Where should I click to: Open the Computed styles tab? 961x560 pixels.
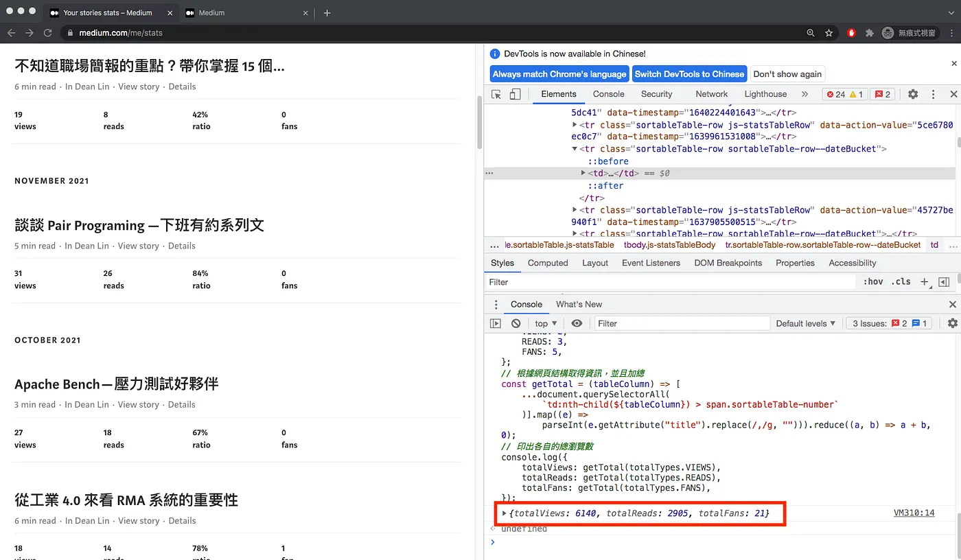pyautogui.click(x=548, y=263)
